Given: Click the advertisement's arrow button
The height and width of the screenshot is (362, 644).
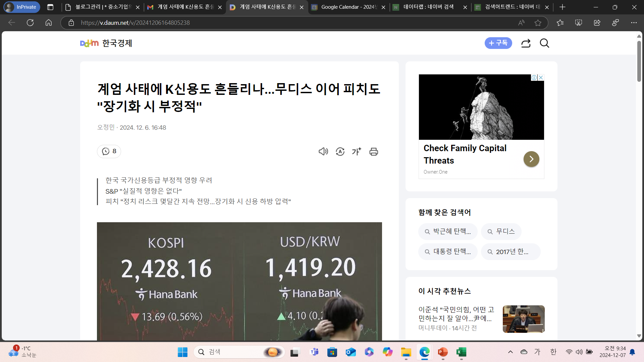Looking at the screenshot, I should (x=531, y=159).
